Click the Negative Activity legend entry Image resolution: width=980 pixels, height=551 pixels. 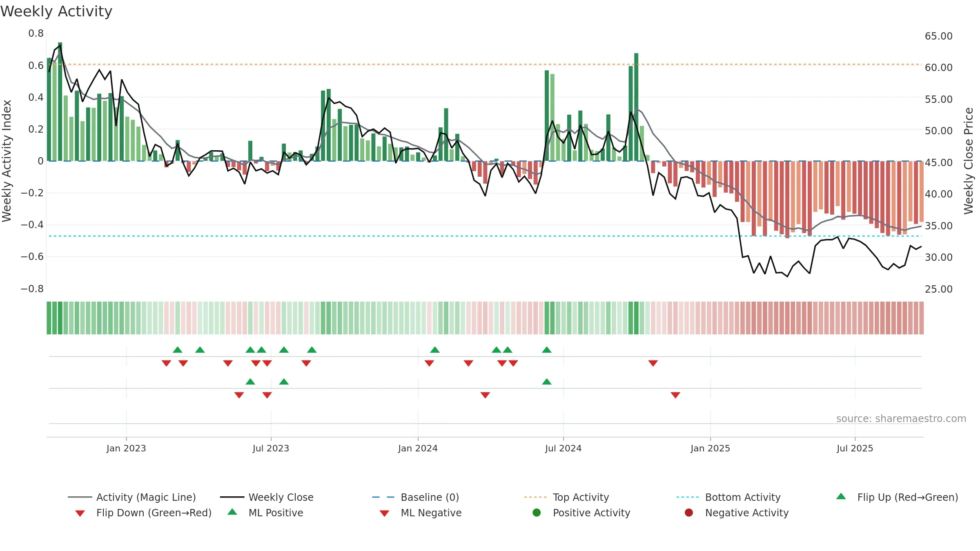[x=737, y=513]
